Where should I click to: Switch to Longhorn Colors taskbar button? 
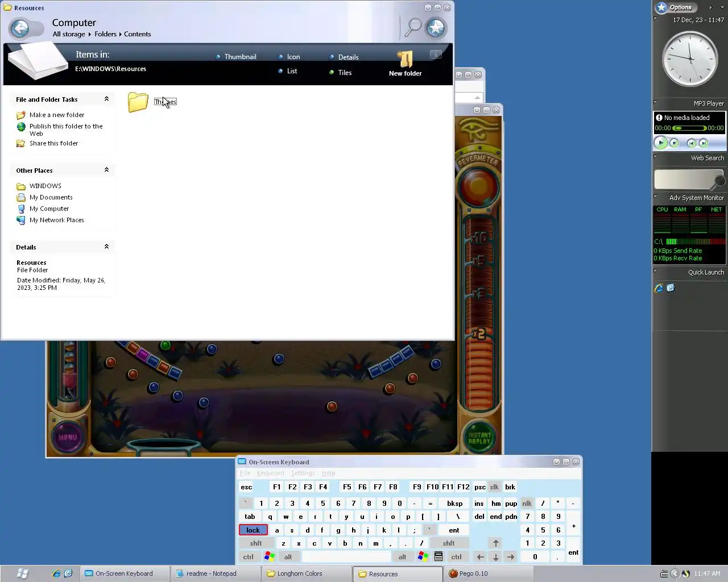(x=307, y=573)
